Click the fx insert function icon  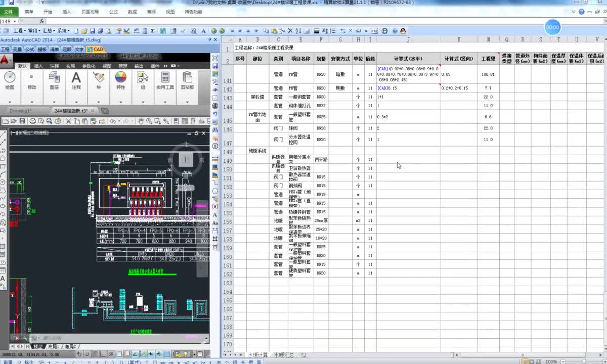pyautogui.click(x=42, y=21)
